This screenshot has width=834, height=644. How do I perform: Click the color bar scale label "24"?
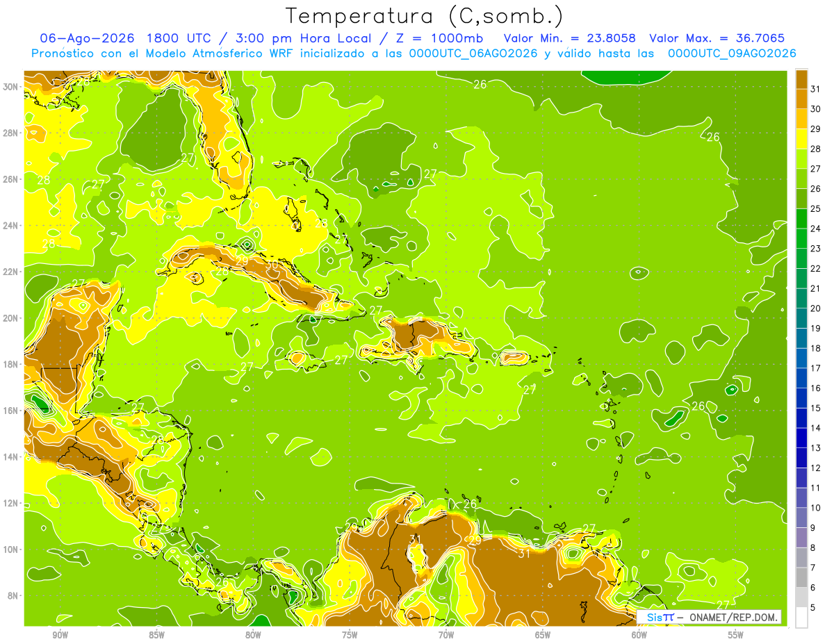(x=815, y=229)
